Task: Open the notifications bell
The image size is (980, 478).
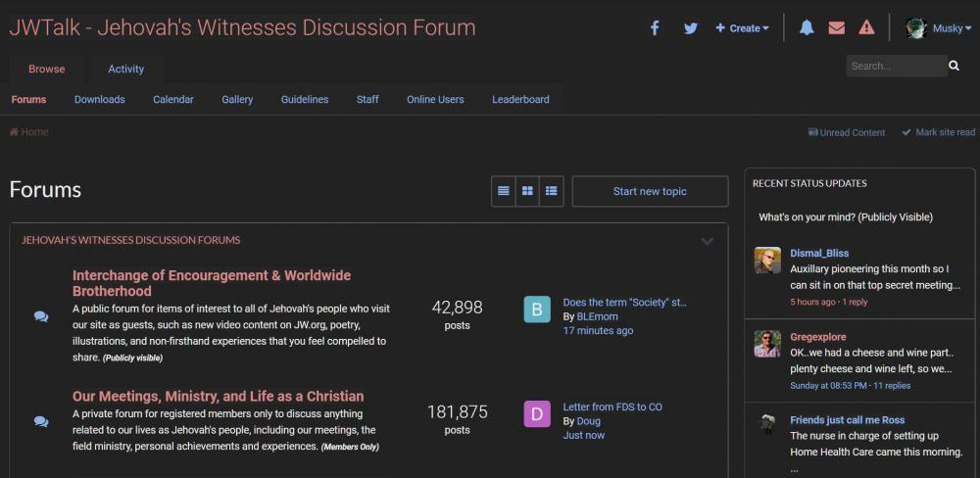Action: pyautogui.click(x=807, y=28)
